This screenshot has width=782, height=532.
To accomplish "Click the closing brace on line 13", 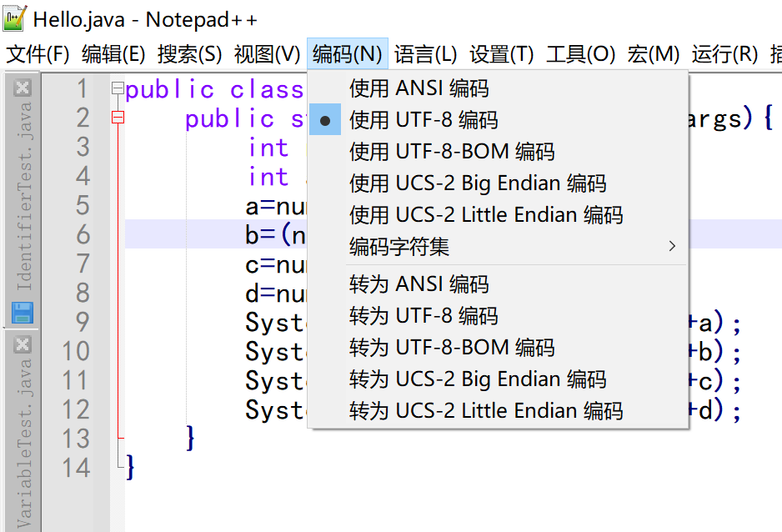I will tap(190, 439).
